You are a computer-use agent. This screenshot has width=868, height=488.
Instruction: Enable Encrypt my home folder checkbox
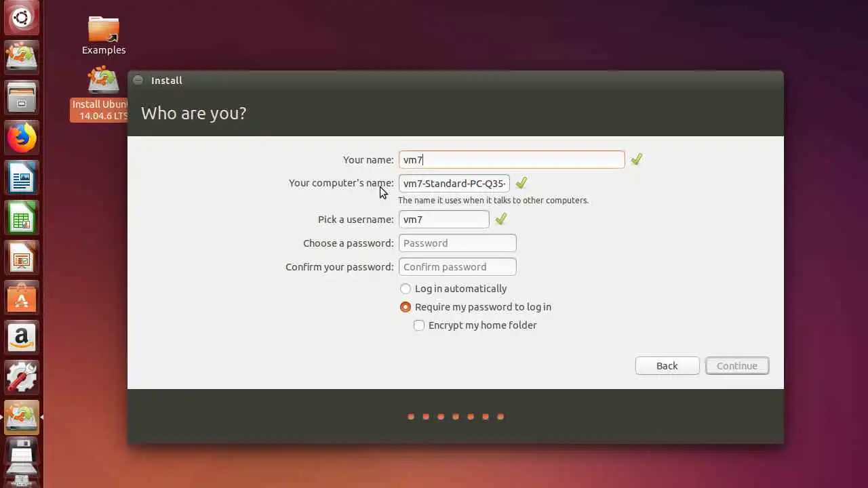419,325
